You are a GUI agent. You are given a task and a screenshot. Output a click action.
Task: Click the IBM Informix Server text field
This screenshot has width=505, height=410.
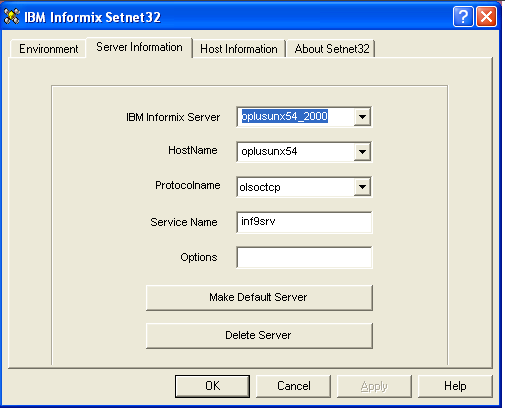pos(296,117)
